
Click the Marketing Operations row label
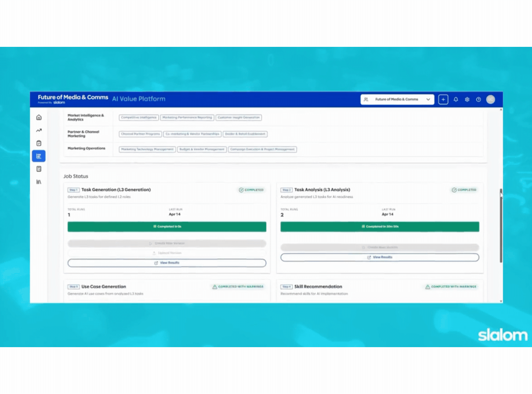[x=87, y=148]
